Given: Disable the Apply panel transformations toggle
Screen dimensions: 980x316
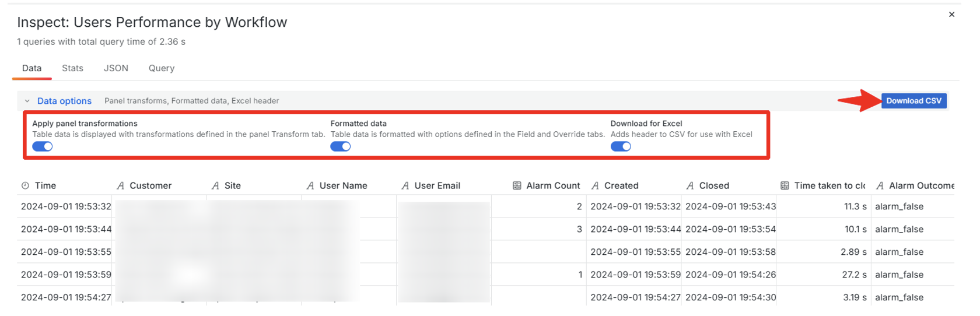Looking at the screenshot, I should [x=43, y=146].
